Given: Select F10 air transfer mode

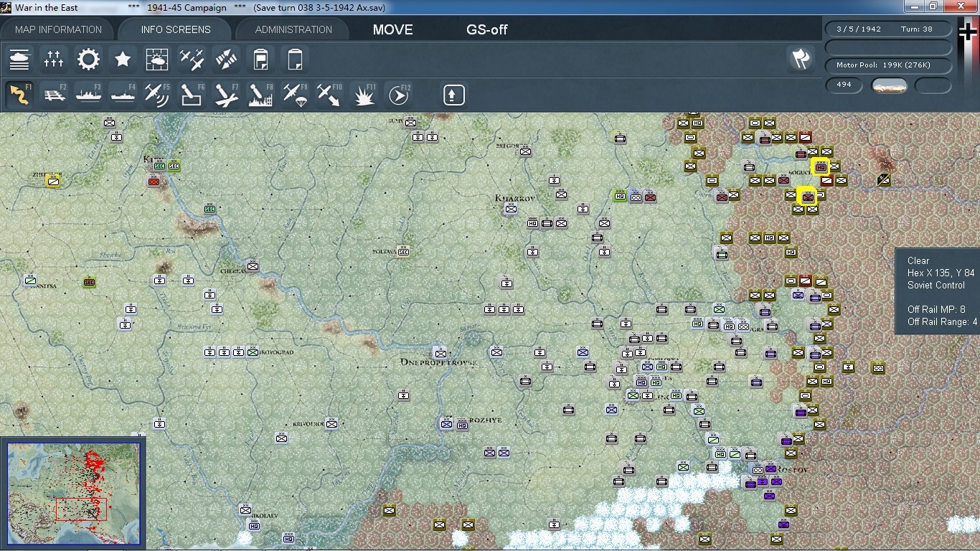Looking at the screenshot, I should click(x=329, y=95).
